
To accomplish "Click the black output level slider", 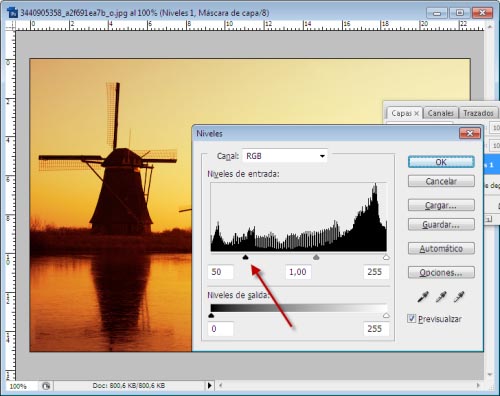I will click(x=211, y=315).
